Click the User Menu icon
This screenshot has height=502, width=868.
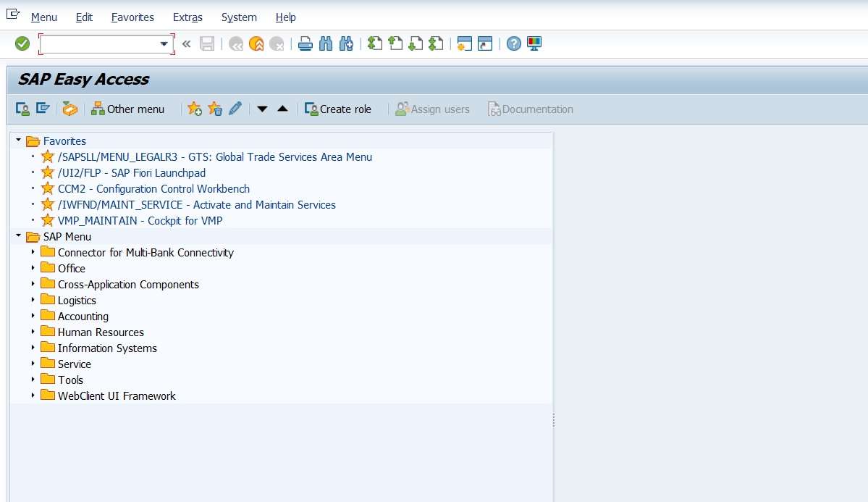22,109
